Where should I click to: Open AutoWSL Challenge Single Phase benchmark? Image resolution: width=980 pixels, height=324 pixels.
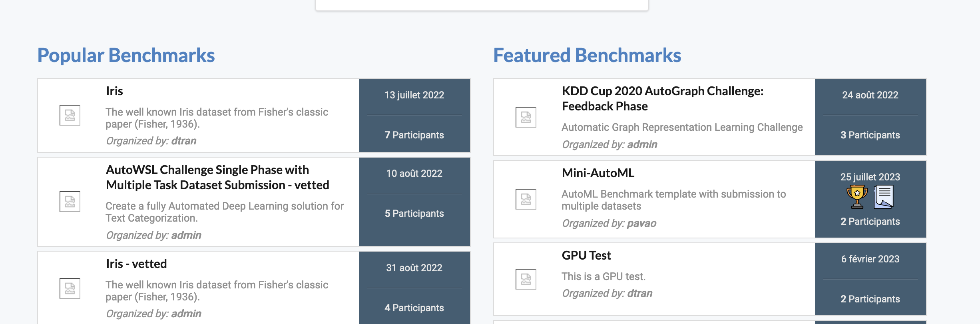[x=217, y=177]
